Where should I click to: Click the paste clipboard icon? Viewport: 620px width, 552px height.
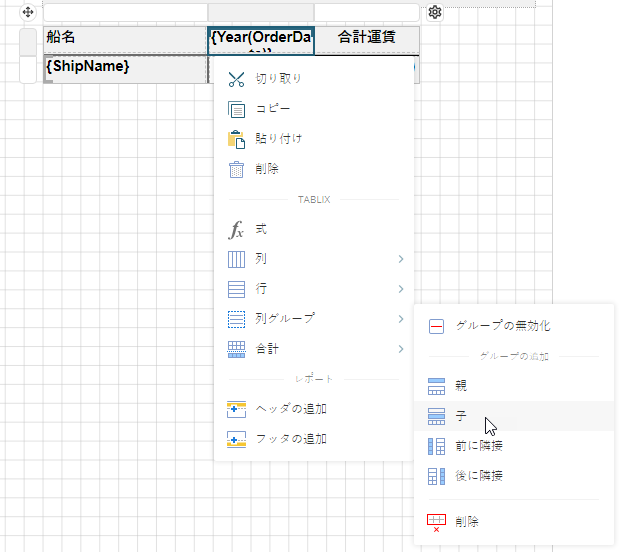[236, 139]
